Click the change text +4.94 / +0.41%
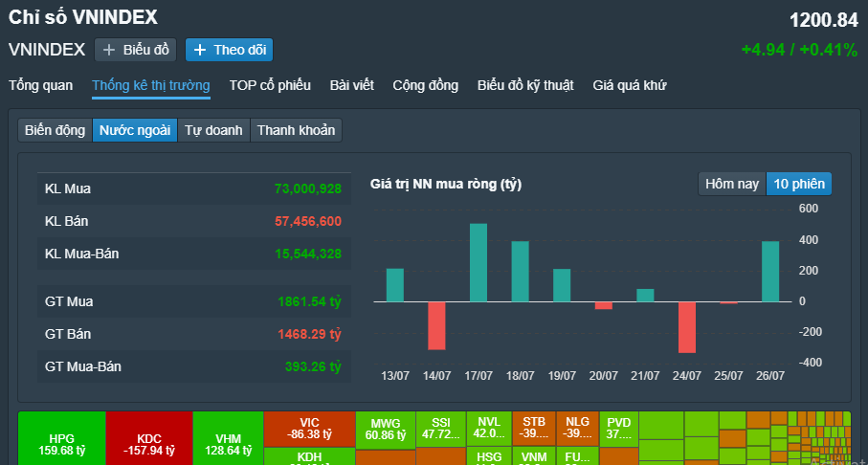The height and width of the screenshot is (465, 868). click(800, 50)
